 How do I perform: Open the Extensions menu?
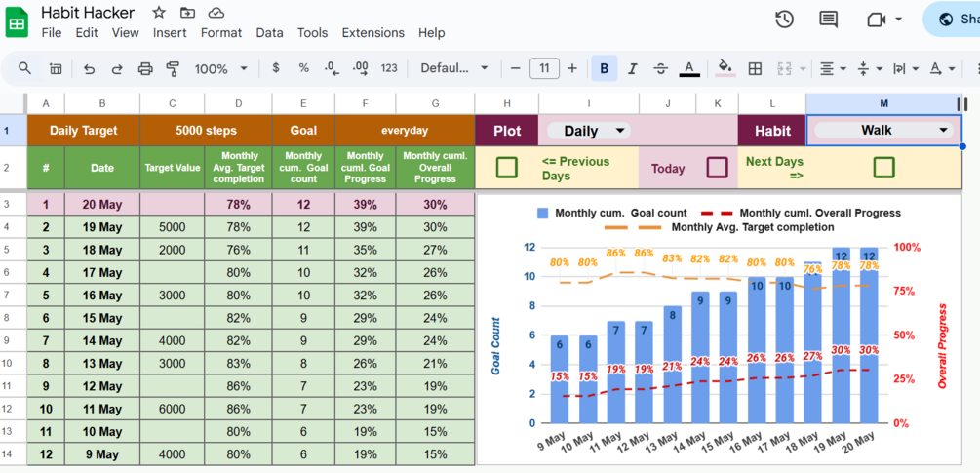pyautogui.click(x=373, y=33)
